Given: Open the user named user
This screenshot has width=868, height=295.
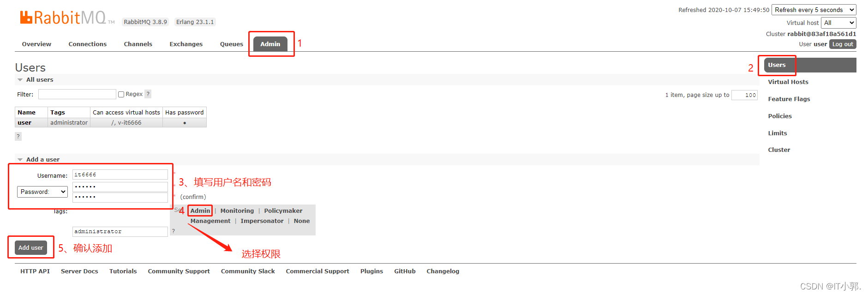Looking at the screenshot, I should click(x=24, y=123).
